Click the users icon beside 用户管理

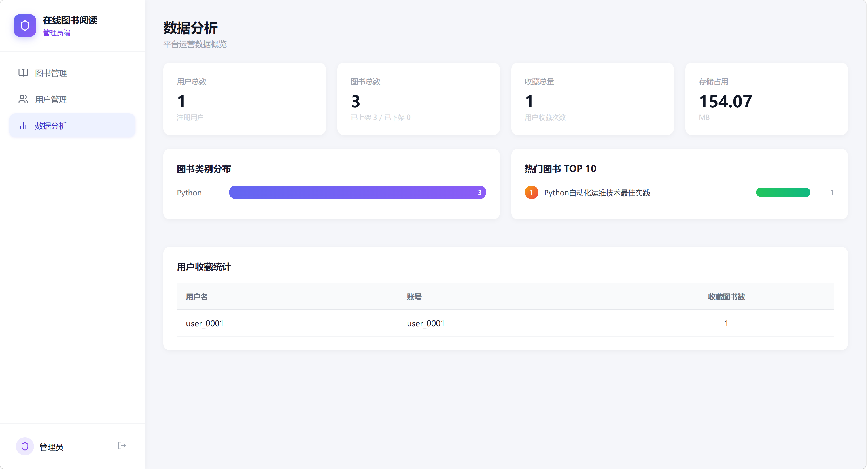[x=23, y=99]
